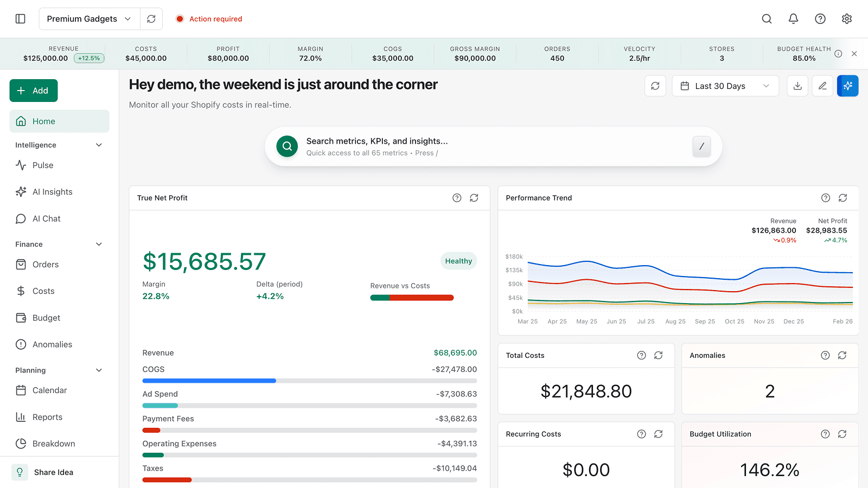Click the 146.2% budget utilization value
The image size is (868, 488).
[770, 470]
